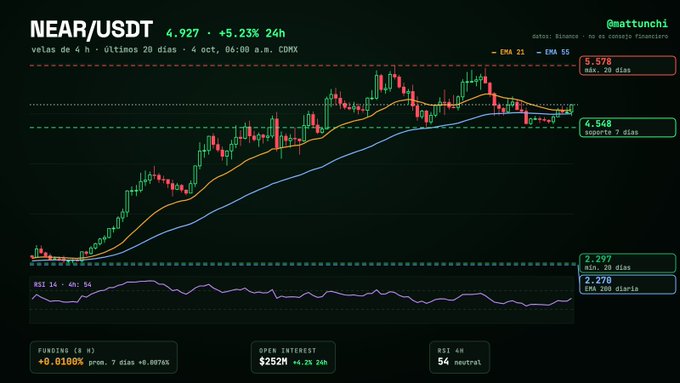
Task: Select the EMA 21 legend entry
Action: [x=508, y=52]
